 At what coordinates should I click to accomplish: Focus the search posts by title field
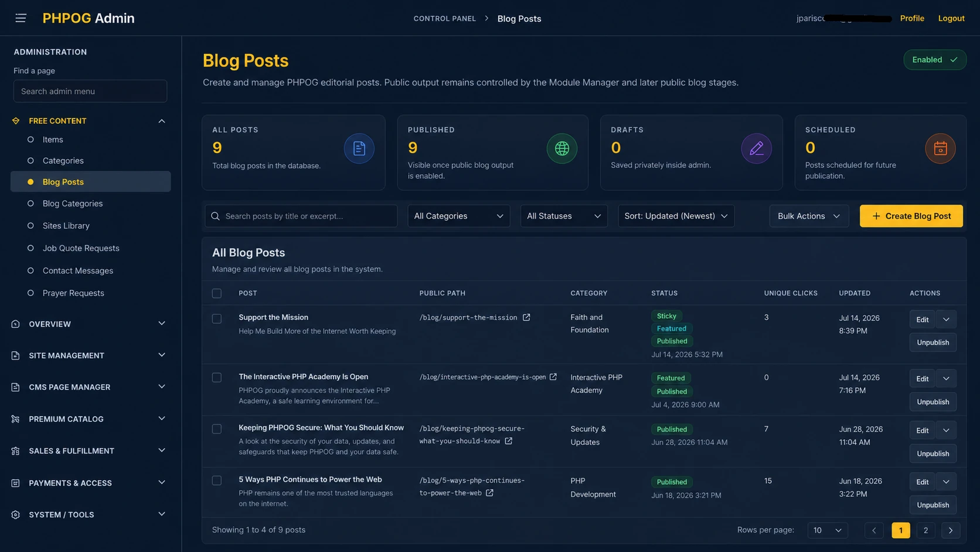point(301,216)
